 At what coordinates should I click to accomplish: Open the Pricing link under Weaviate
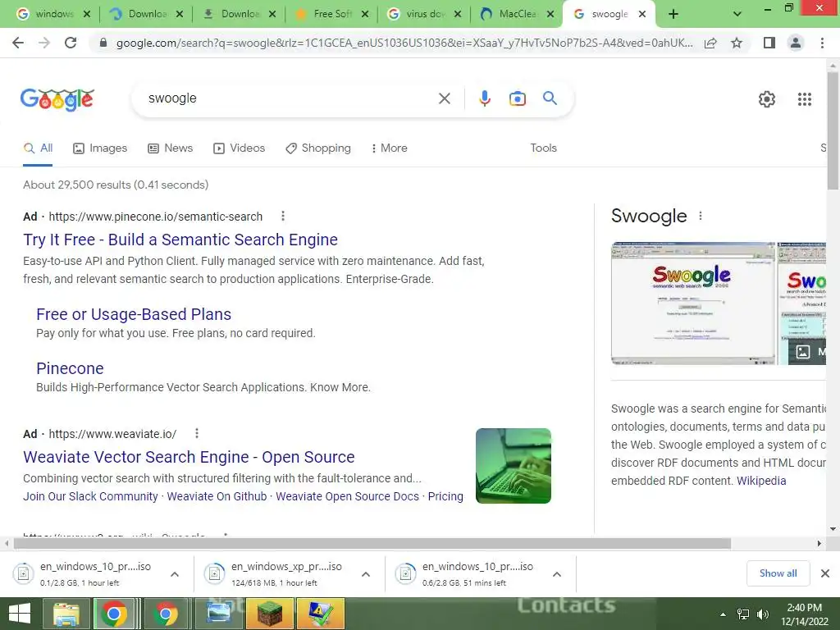pos(445,496)
